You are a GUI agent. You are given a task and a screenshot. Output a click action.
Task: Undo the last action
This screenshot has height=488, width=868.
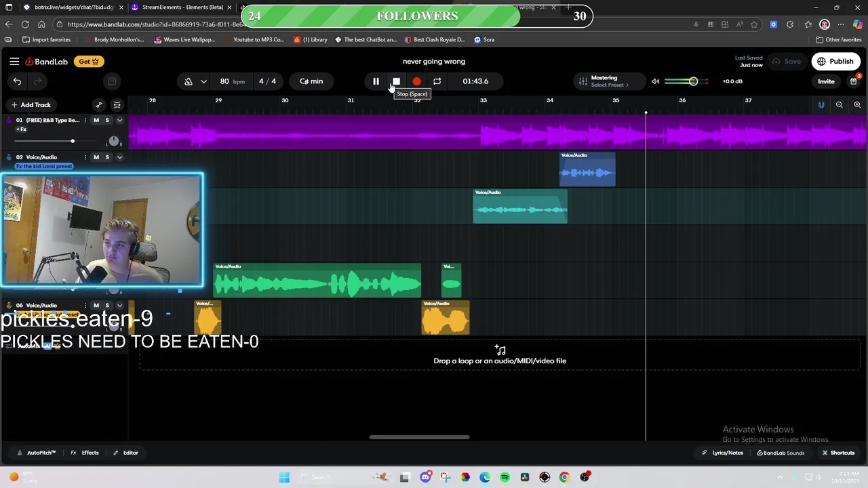coord(17,81)
